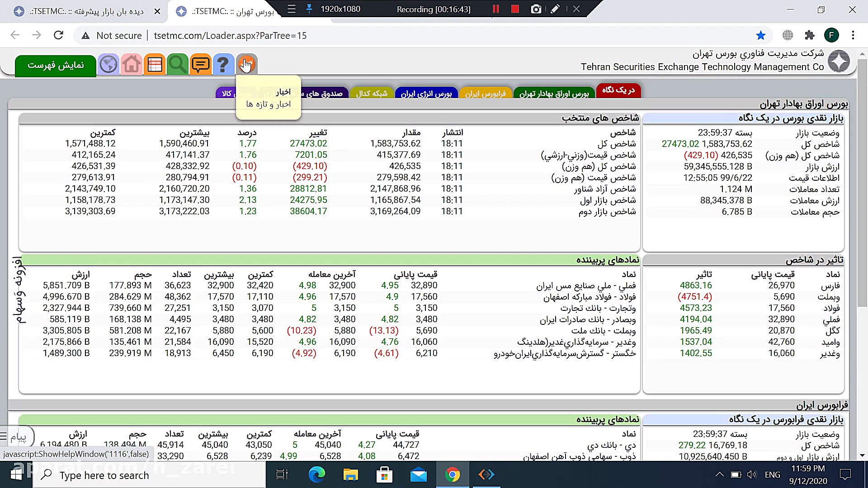Click the recorder screenshot camera icon
This screenshot has height=488, width=868.
point(536,9)
